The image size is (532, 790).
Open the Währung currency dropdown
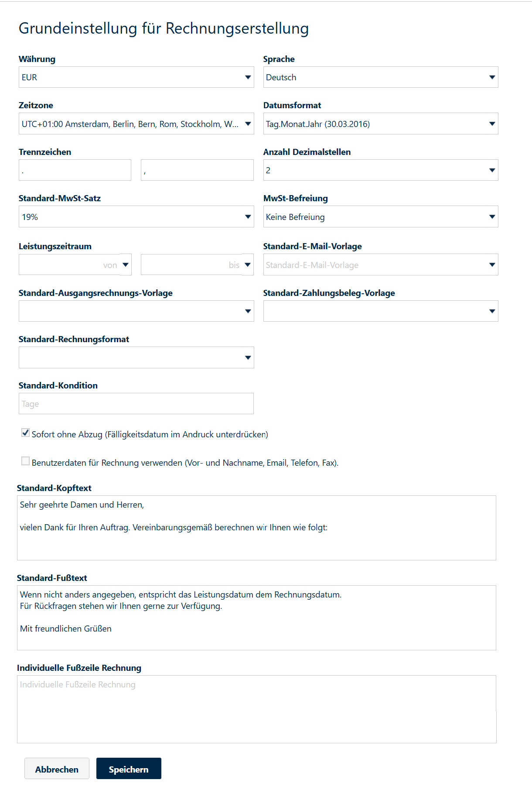(x=136, y=77)
